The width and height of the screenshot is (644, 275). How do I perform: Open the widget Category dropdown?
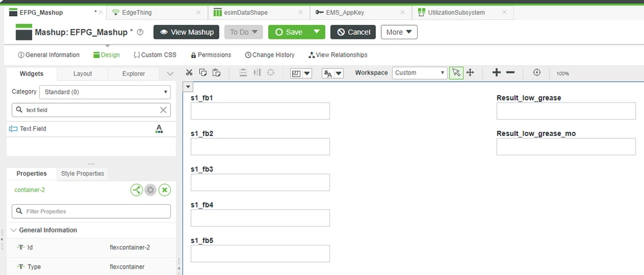pos(104,92)
